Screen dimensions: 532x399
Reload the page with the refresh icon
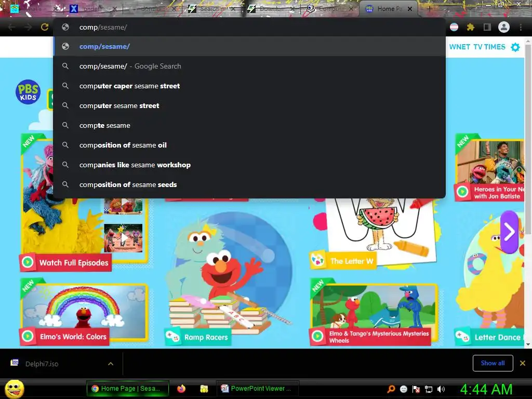(x=45, y=27)
